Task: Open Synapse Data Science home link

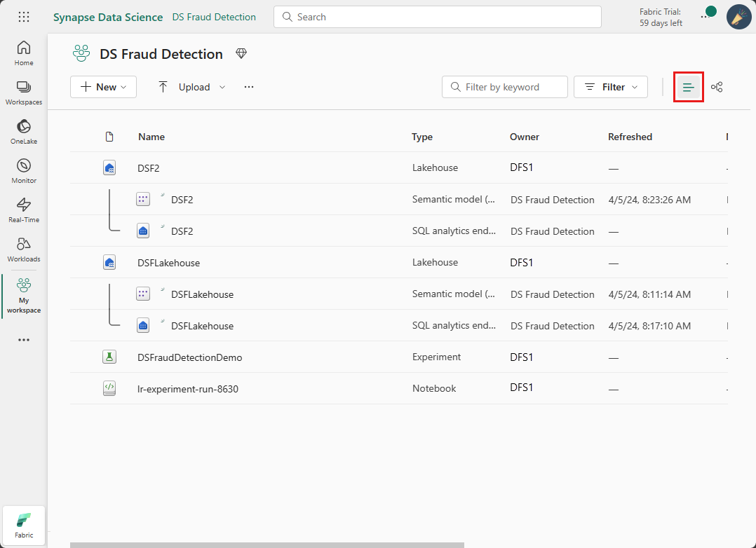Action: 108,18
